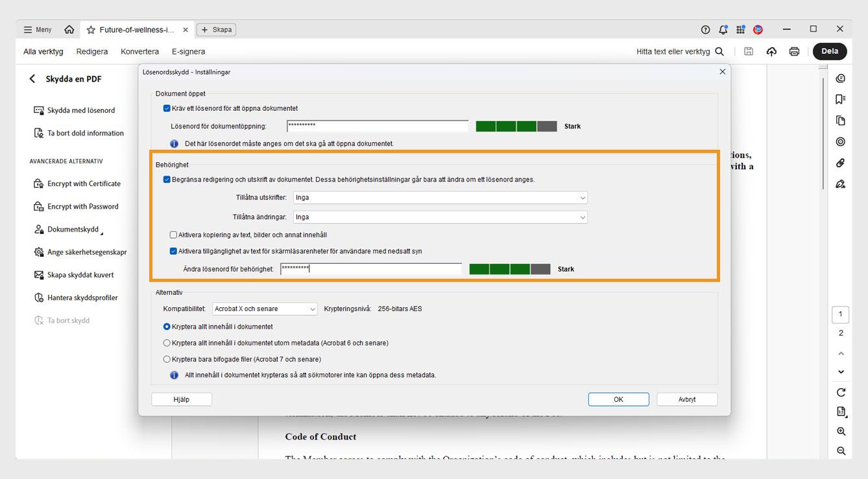
Task: Click the save diskette icon
Action: (749, 51)
